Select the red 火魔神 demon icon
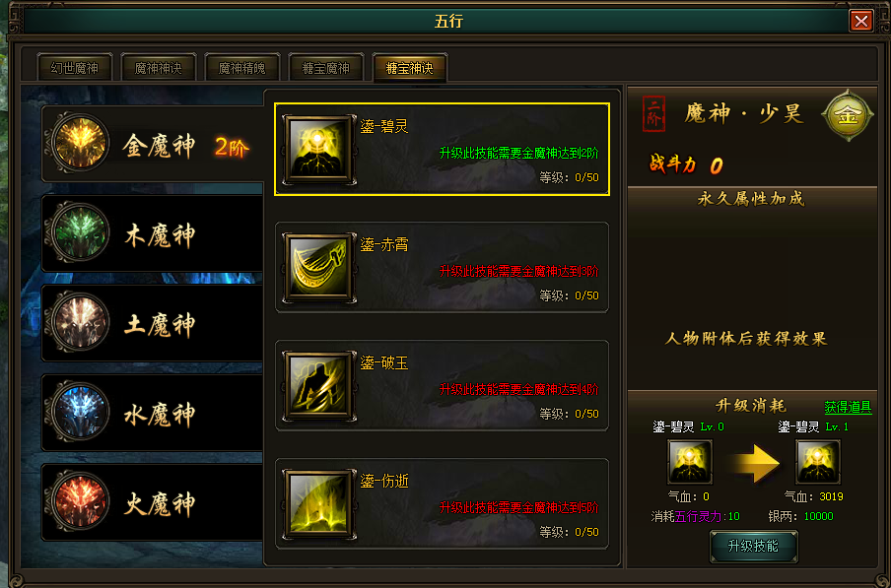The height and width of the screenshot is (588, 891). 80,501
